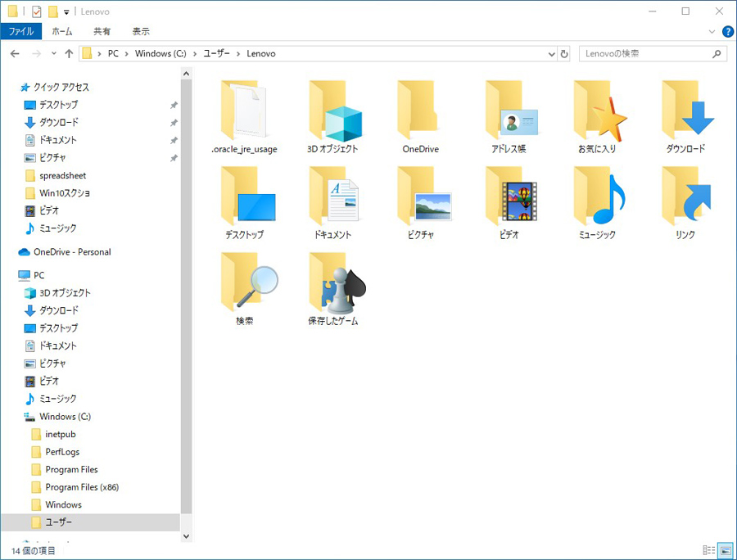Select pinned ピクチャ under quick access

click(x=52, y=158)
